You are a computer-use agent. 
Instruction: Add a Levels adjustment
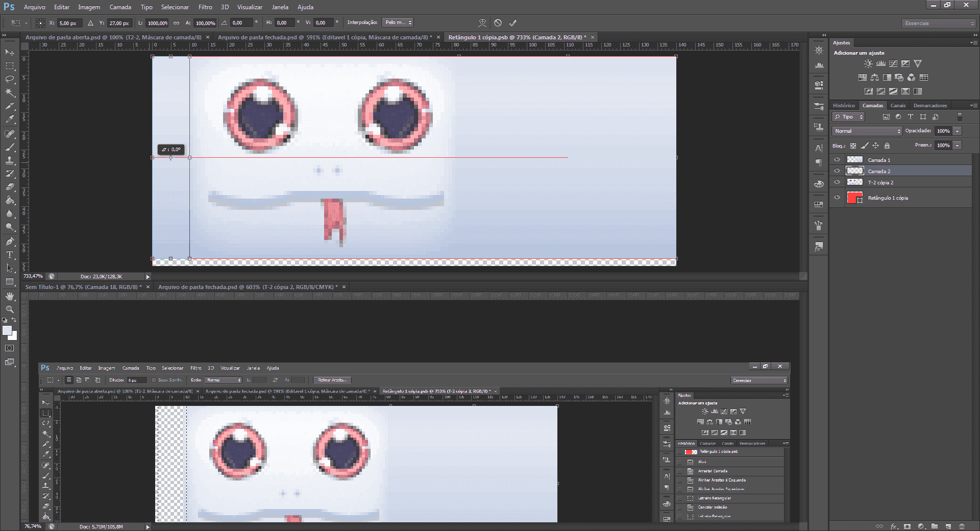pyautogui.click(x=881, y=64)
